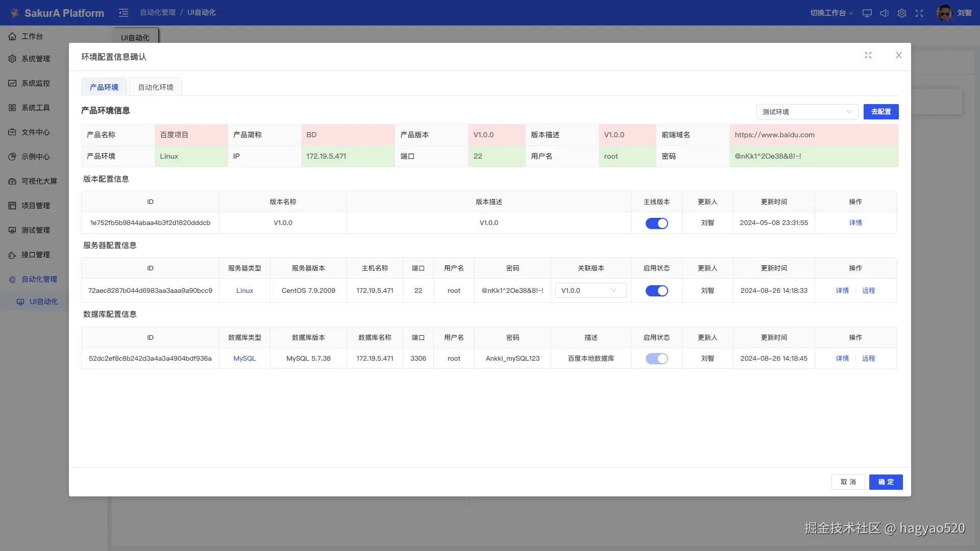Click the monitor icon in header
Image resolution: width=980 pixels, height=551 pixels.
coord(867,13)
